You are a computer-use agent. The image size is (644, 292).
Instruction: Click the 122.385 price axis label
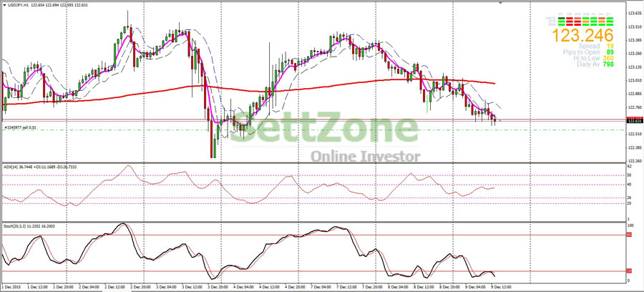tap(635, 148)
